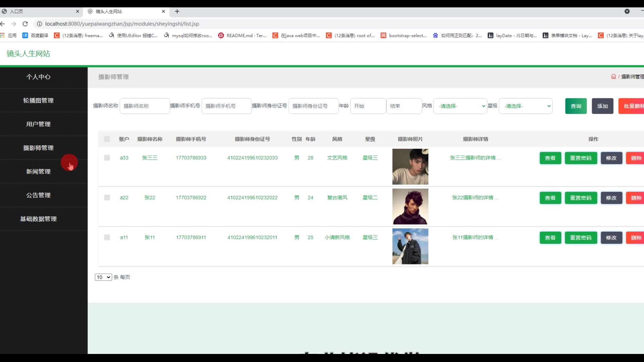Image resolution: width=644 pixels, height=362 pixels.
Task: Click the home icon in breadcrumb
Action: tap(613, 76)
